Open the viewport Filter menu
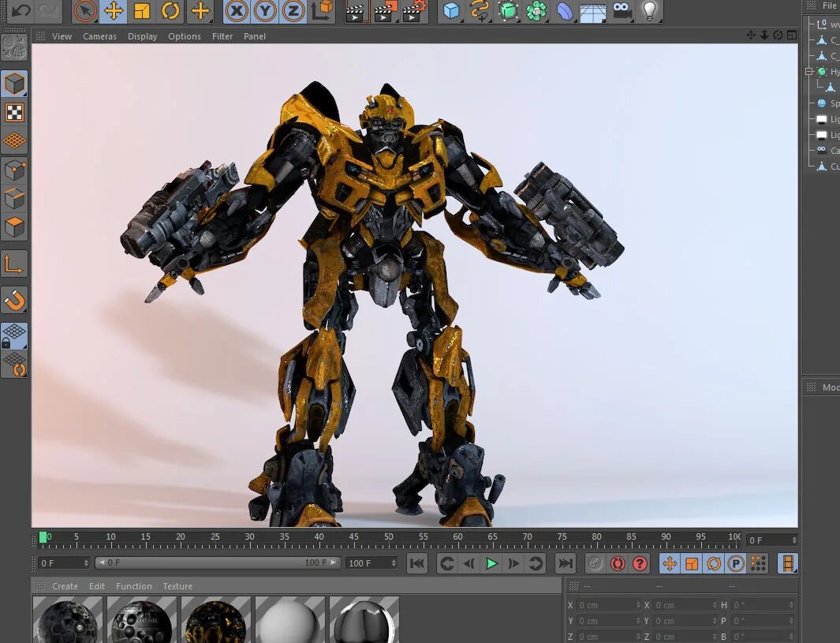The height and width of the screenshot is (643, 840). pos(222,36)
